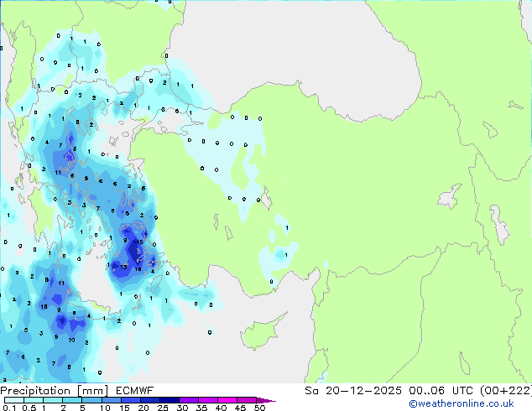Click the 'Precipitation [mm]' title text
Screen dimensions: 532x411
(x=55, y=391)
